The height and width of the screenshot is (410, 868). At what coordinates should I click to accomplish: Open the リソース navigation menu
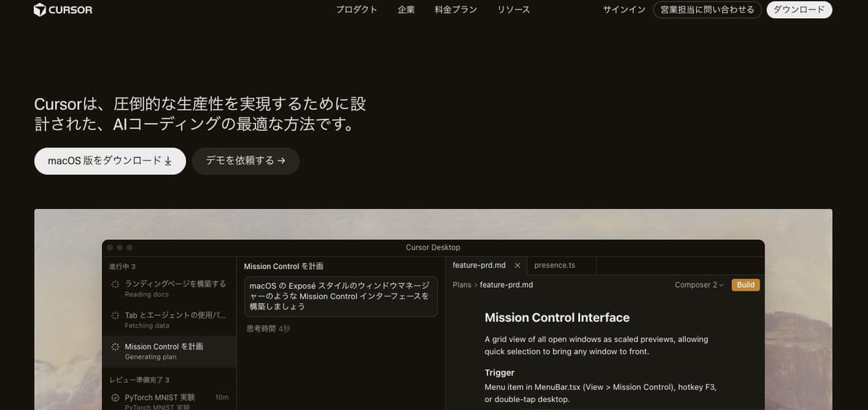(514, 9)
